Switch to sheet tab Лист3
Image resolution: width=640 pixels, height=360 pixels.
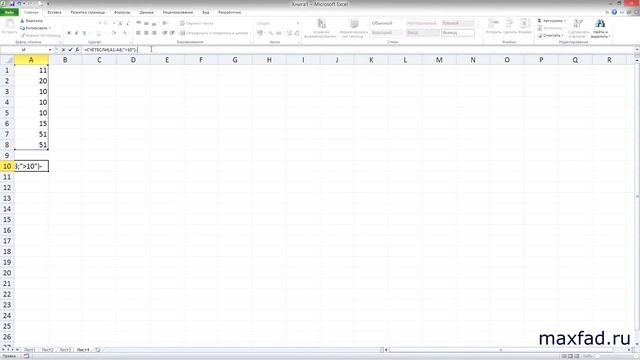[x=65, y=350]
